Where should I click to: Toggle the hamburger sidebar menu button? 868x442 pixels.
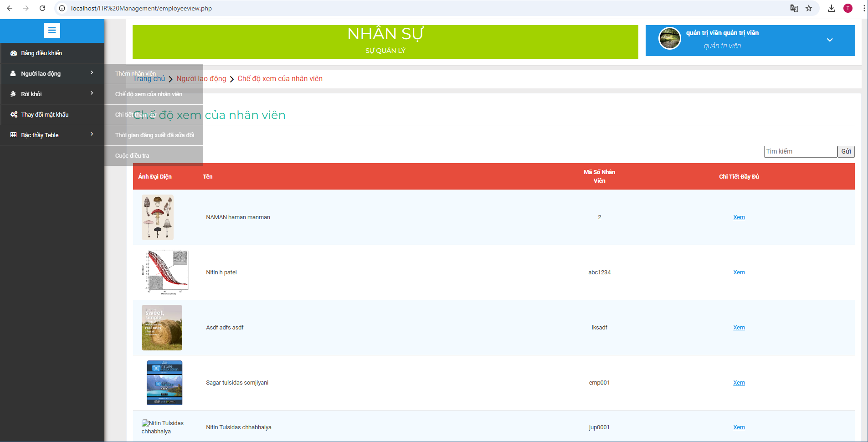tap(52, 31)
